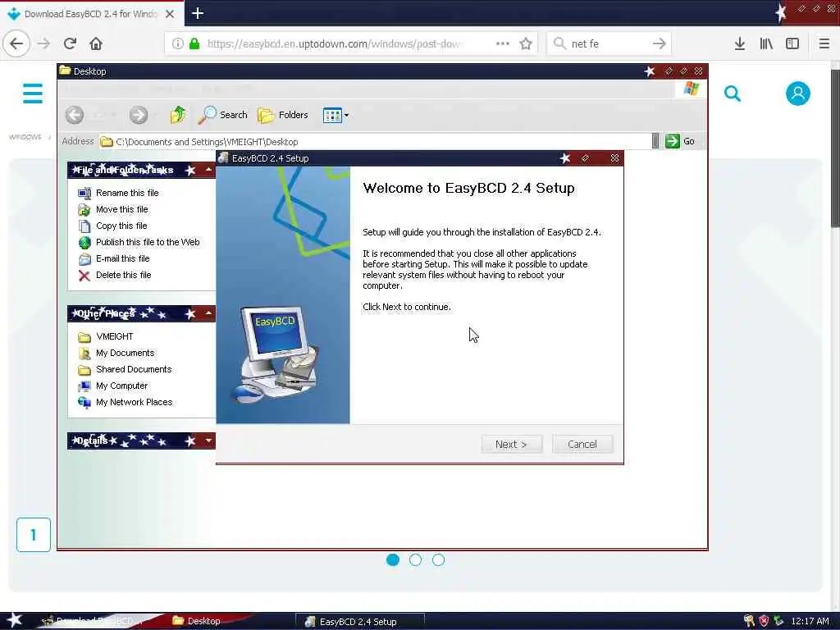The image size is (840, 630).
Task: Click Next in EasyBCD Setup
Action: pyautogui.click(x=512, y=444)
